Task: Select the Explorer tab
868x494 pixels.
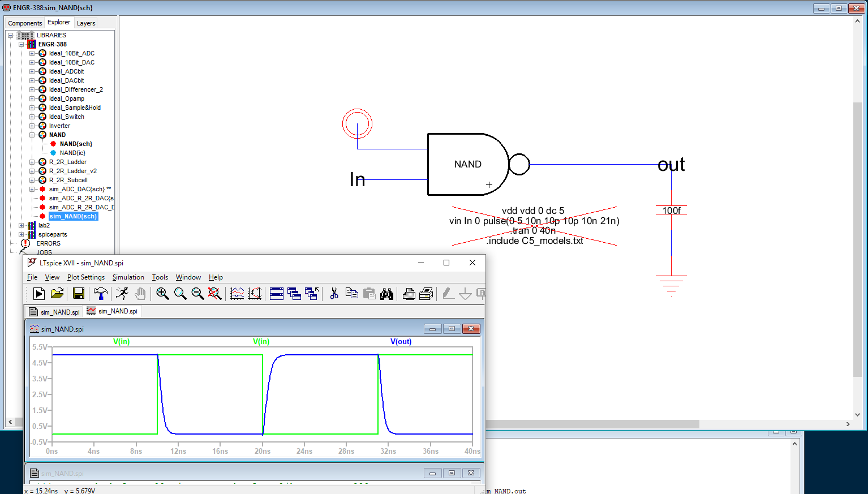Action: 59,22
